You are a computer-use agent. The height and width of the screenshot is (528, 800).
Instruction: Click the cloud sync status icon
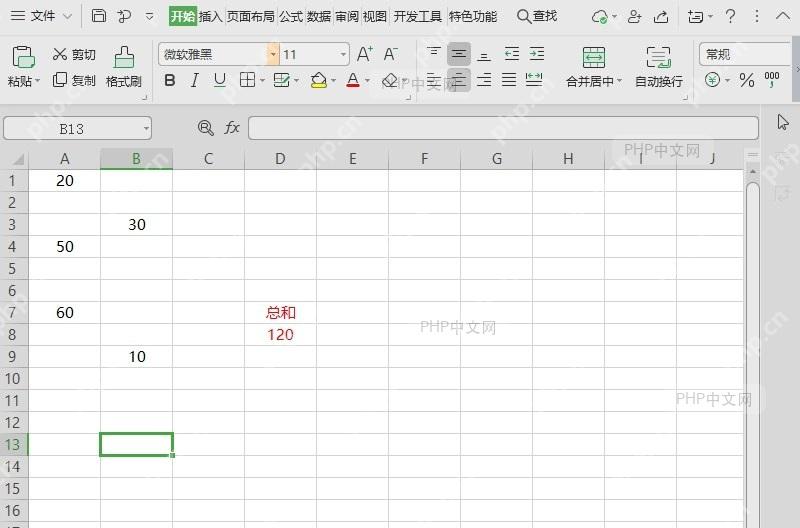[600, 17]
